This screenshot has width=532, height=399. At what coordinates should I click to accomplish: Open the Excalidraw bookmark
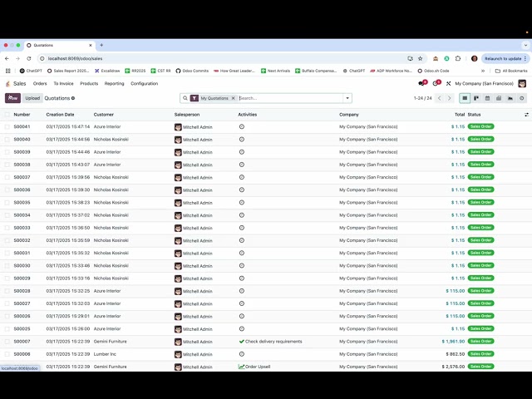(x=107, y=71)
